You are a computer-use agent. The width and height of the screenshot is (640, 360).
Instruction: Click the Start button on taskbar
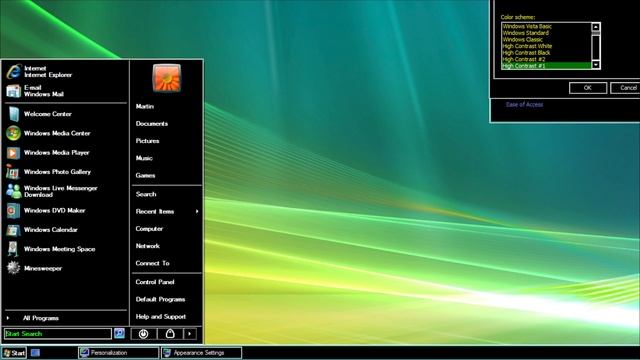(14, 353)
